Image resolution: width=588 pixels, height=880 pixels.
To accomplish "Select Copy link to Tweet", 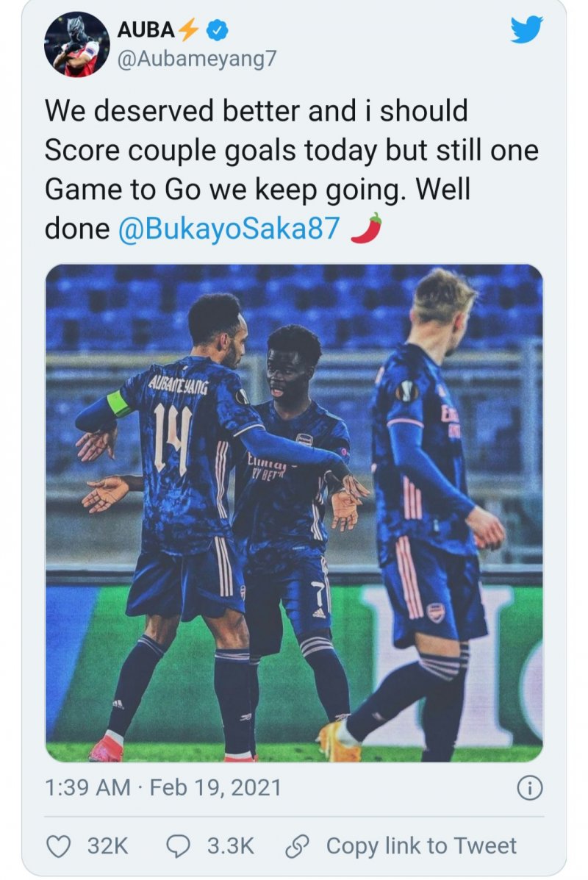I will pos(421,845).
